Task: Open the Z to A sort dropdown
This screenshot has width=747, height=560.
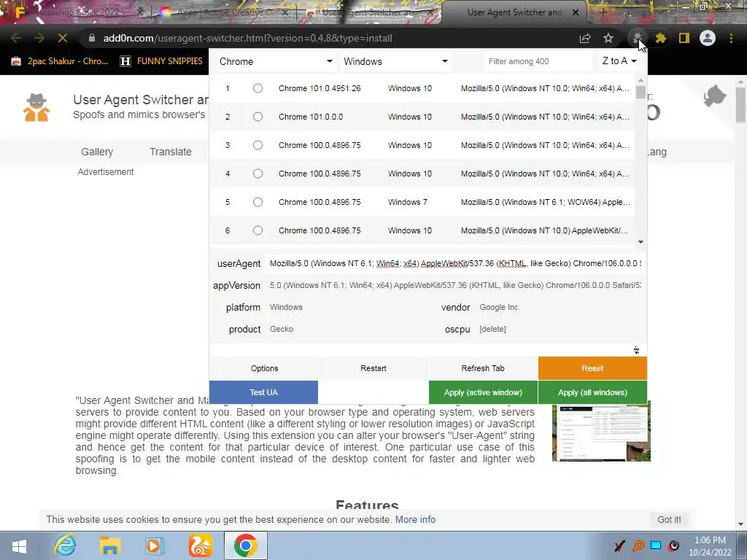Action: coord(619,61)
